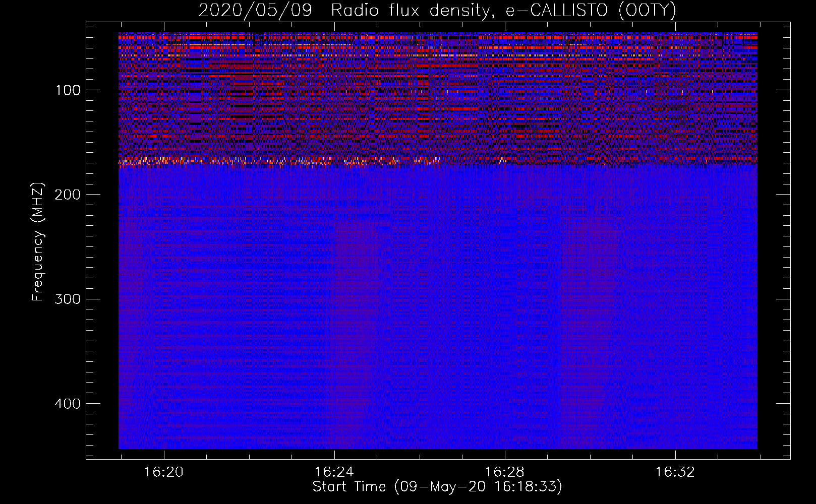Click the 400 frequency tick label
Screen dimensions: 816x504
pyautogui.click(x=68, y=404)
